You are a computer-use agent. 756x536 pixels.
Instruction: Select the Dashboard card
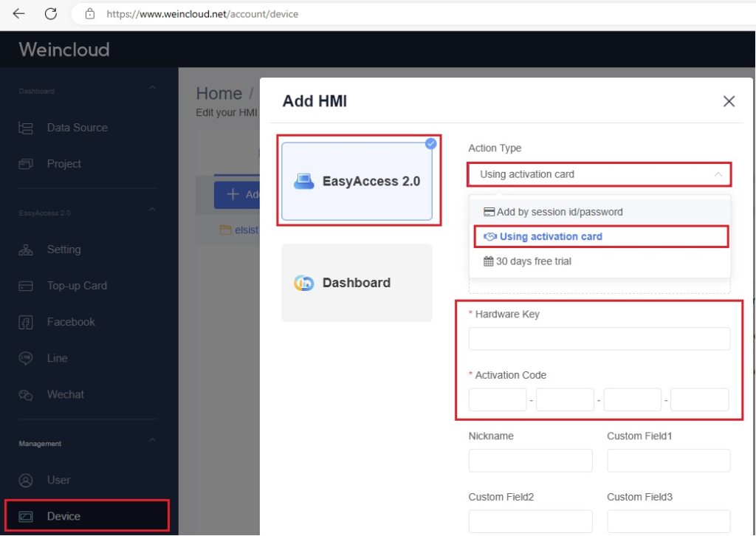point(357,283)
